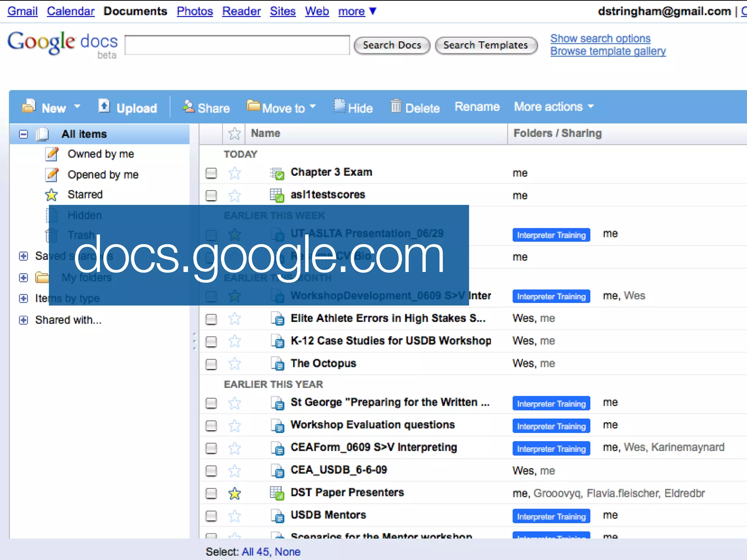This screenshot has height=560, width=747.
Task: Star the Chapter 3 Exam document
Action: click(x=235, y=173)
